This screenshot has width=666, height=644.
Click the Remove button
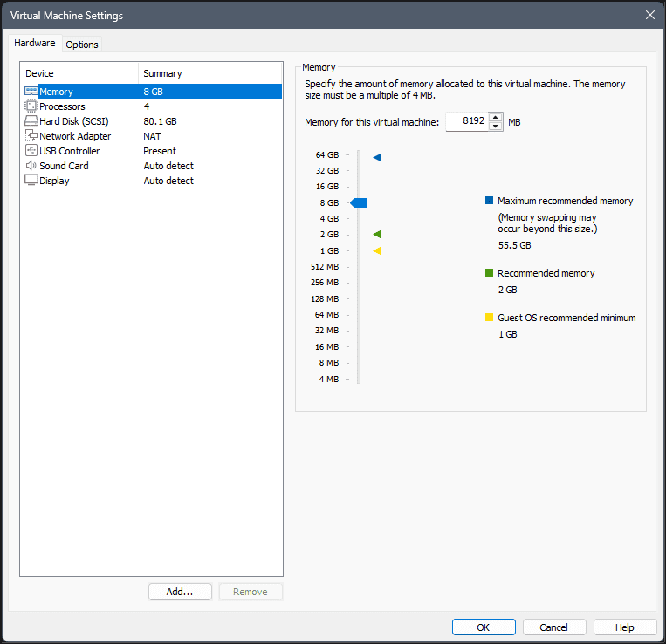click(251, 592)
